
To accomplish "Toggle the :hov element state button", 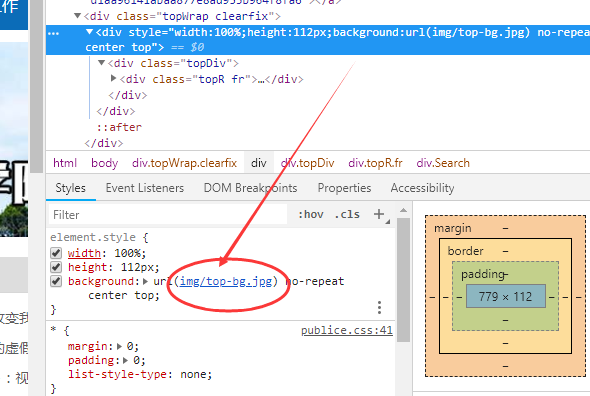I will click(x=310, y=214).
